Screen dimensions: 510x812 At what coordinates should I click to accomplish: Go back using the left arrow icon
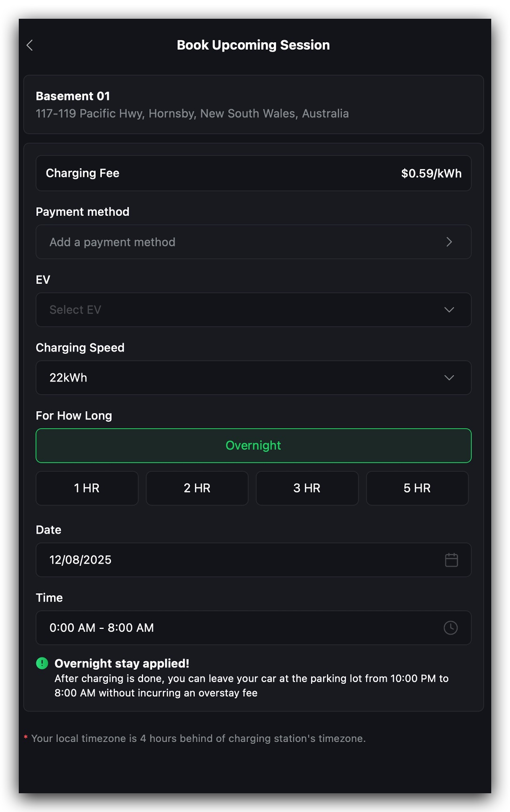coord(30,45)
